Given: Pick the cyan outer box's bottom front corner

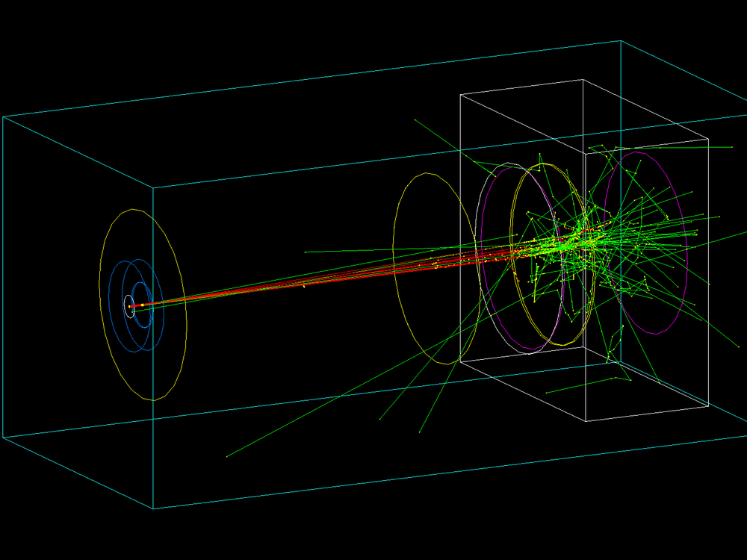Looking at the screenshot, I should point(153,508).
